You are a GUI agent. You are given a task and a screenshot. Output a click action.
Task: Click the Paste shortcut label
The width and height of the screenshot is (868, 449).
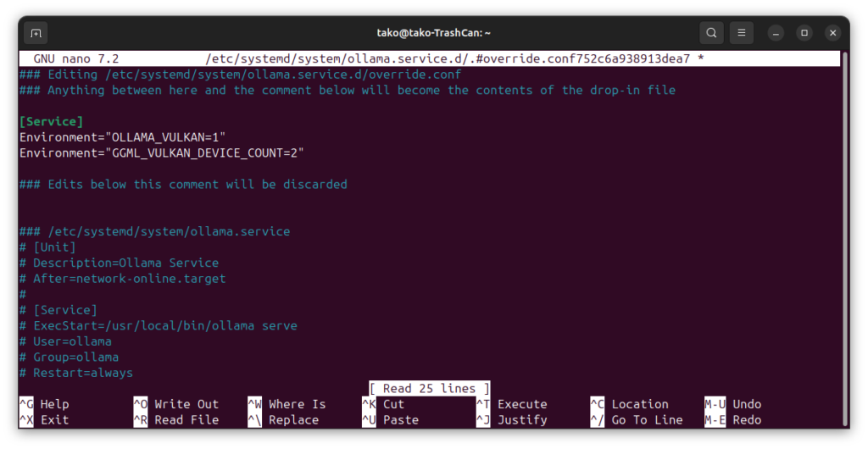(400, 419)
